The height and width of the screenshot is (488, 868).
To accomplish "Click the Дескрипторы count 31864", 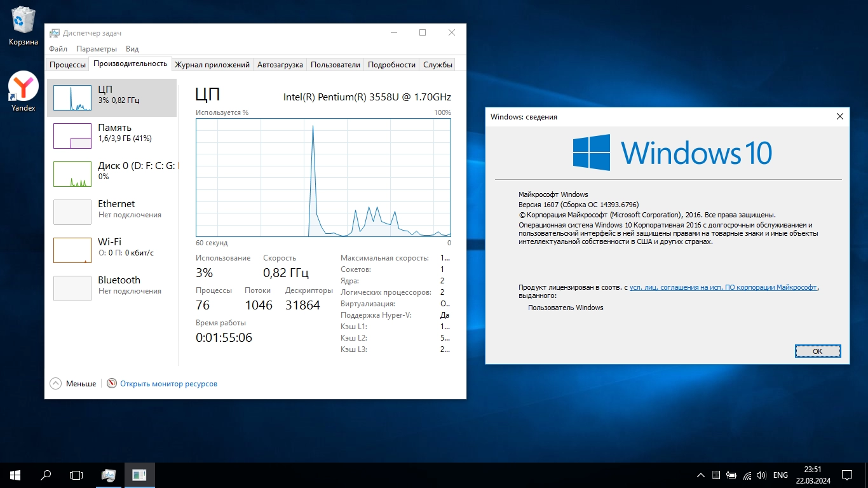I will click(302, 305).
